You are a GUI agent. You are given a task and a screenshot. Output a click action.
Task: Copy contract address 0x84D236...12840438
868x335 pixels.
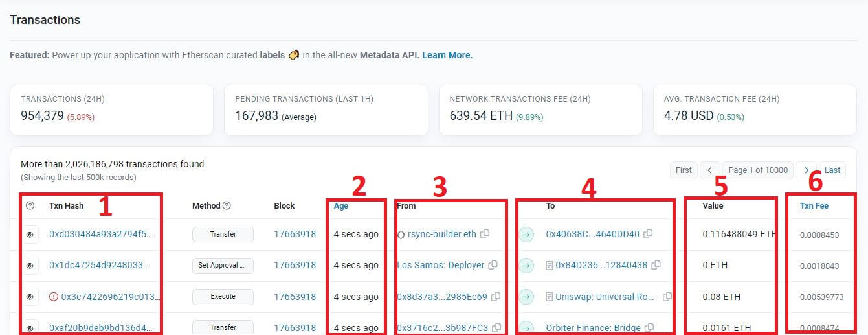pyautogui.click(x=656, y=265)
